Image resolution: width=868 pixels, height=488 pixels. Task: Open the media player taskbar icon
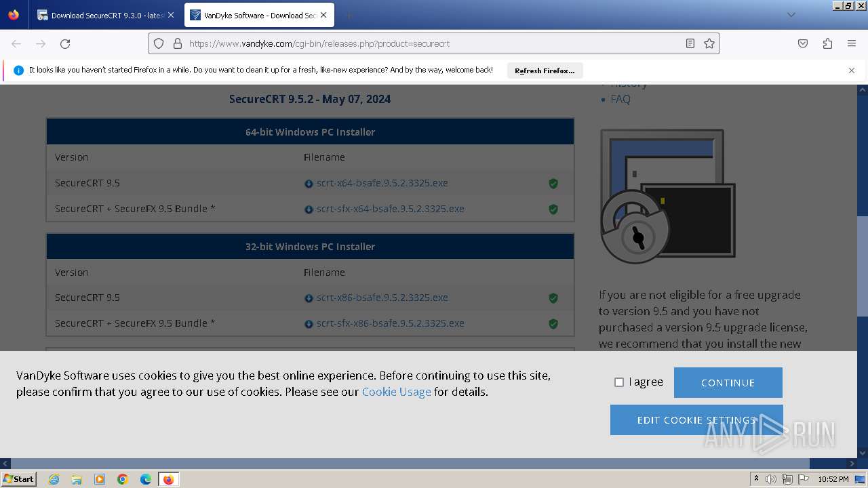pyautogui.click(x=100, y=479)
